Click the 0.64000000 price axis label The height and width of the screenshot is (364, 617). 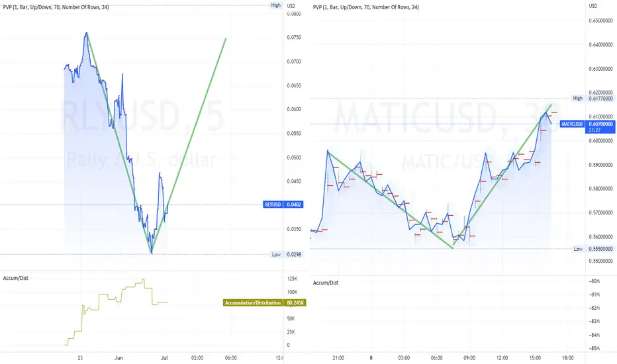(601, 44)
